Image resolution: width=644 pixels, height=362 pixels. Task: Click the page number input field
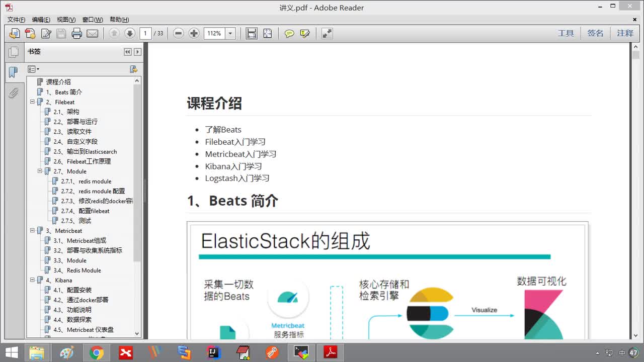tap(145, 34)
